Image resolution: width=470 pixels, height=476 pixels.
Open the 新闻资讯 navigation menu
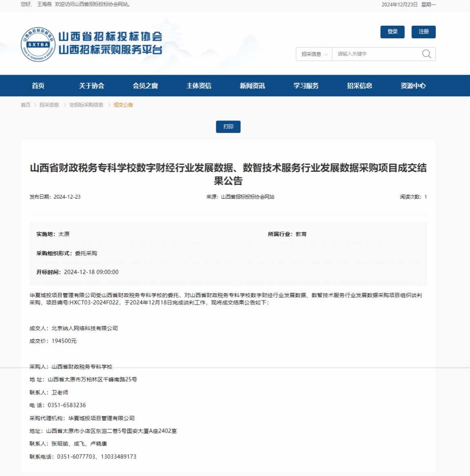coord(252,86)
